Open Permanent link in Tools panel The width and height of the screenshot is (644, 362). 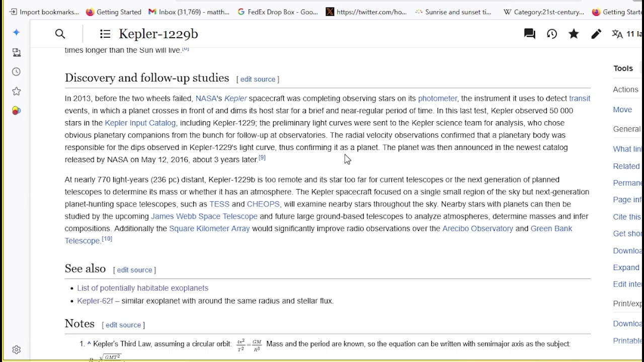click(x=627, y=183)
